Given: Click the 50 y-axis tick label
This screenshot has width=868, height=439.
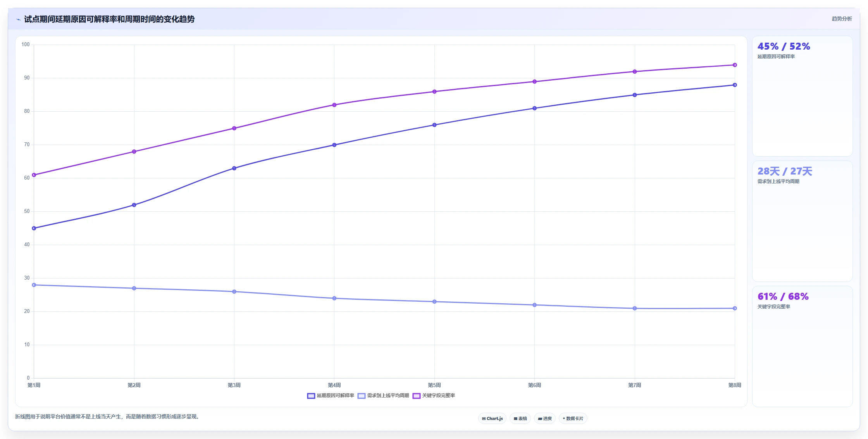Looking at the screenshot, I should point(27,211).
